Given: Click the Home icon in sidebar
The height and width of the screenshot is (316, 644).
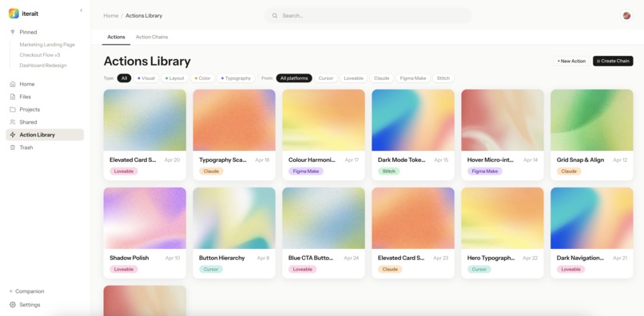Looking at the screenshot, I should pyautogui.click(x=12, y=84).
